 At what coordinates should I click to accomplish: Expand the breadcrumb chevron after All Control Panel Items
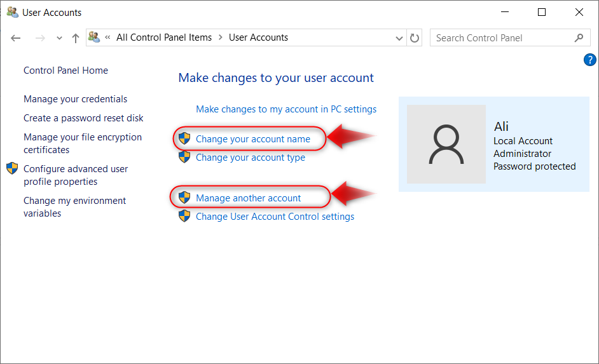[x=220, y=37]
